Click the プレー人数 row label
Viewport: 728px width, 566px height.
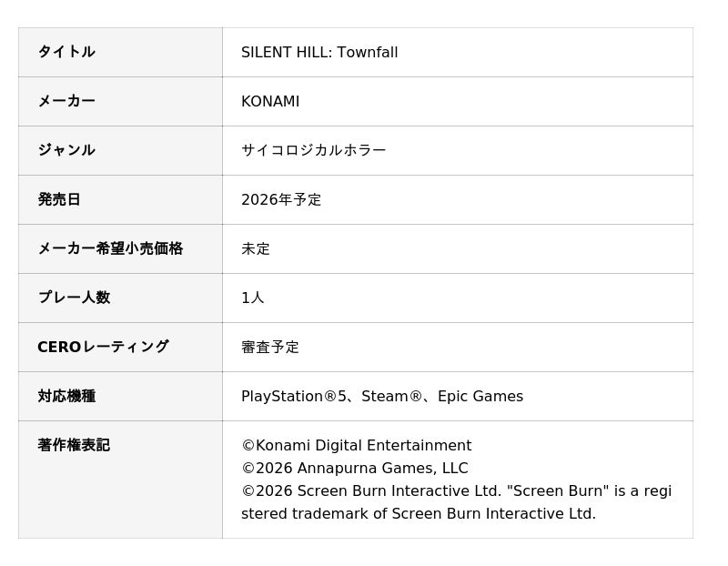click(x=74, y=298)
